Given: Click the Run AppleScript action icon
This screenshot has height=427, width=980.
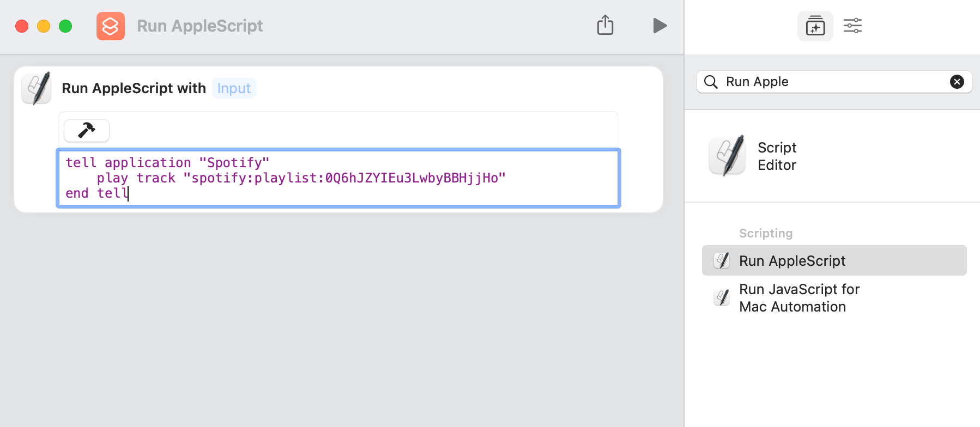Looking at the screenshot, I should pos(37,88).
